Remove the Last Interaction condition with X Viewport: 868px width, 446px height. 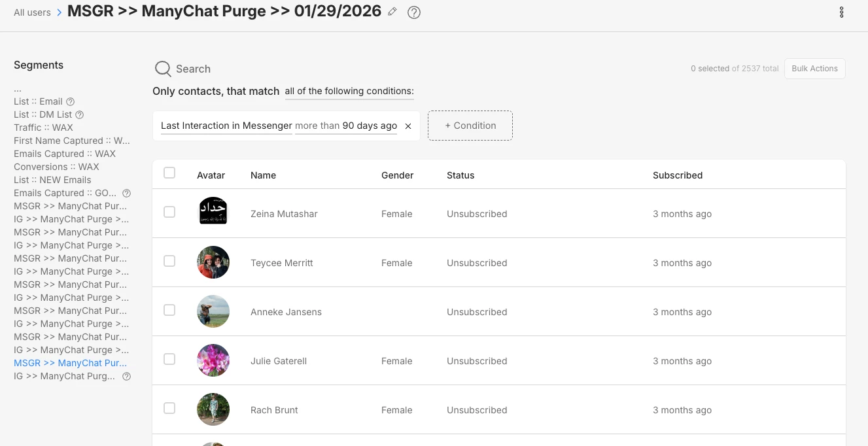(408, 126)
